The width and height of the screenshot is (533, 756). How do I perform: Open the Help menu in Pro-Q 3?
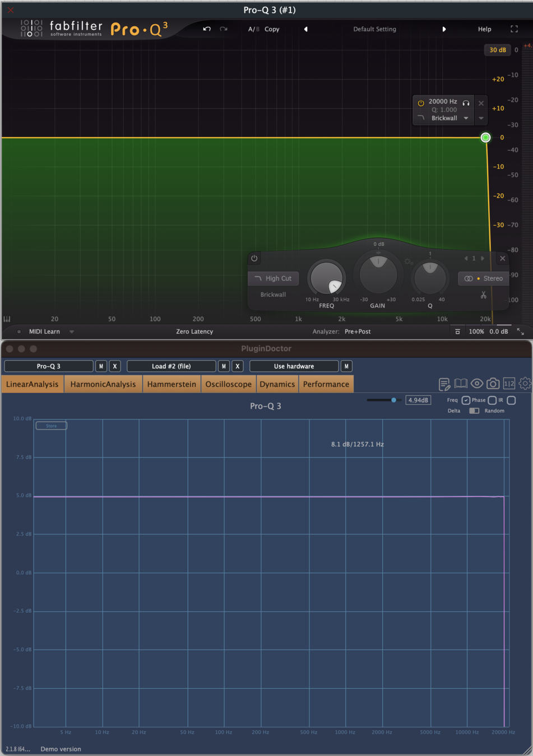484,29
